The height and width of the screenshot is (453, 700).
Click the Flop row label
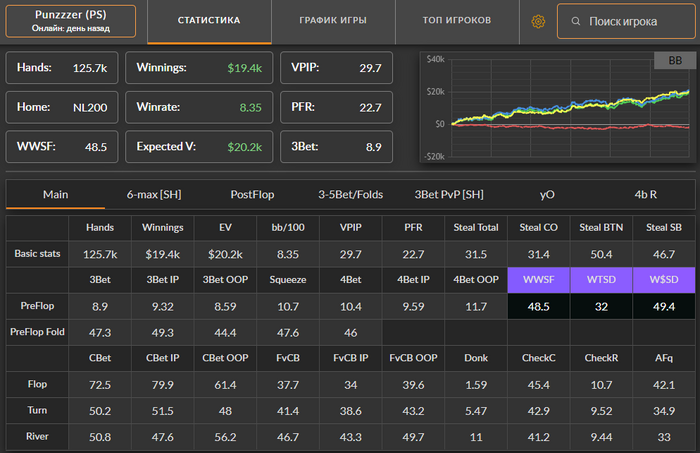(37, 384)
